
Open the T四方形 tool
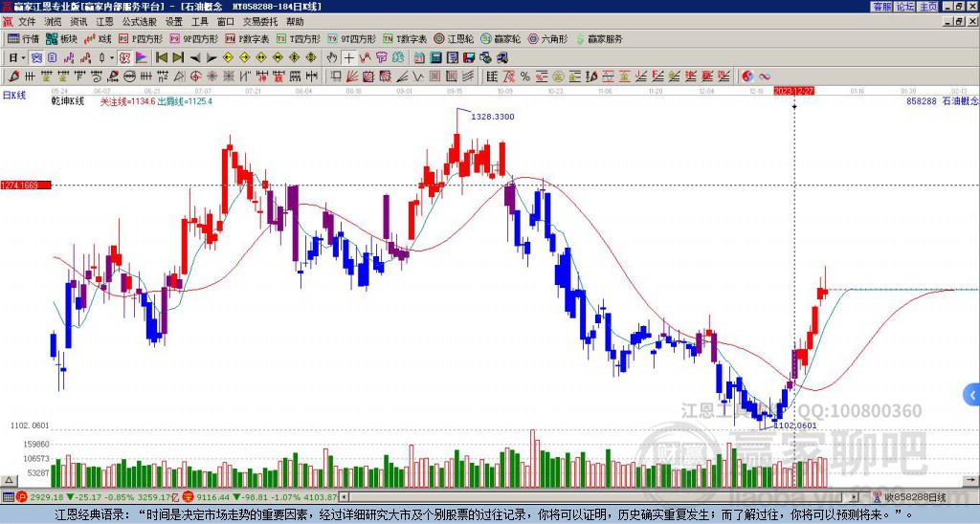[299, 38]
